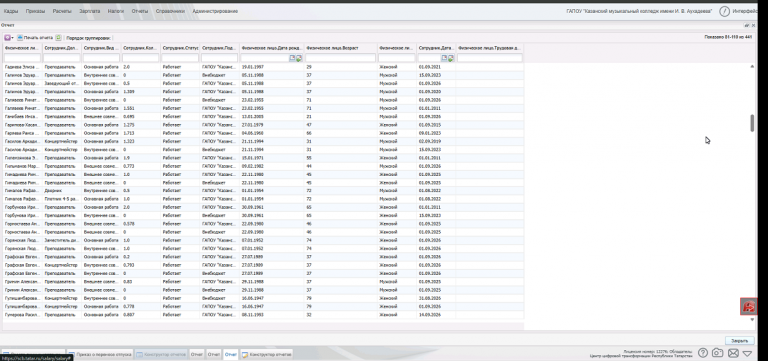The image size is (768, 361).
Task: Click the scroll-down arrow of the table
Action: (x=752, y=319)
